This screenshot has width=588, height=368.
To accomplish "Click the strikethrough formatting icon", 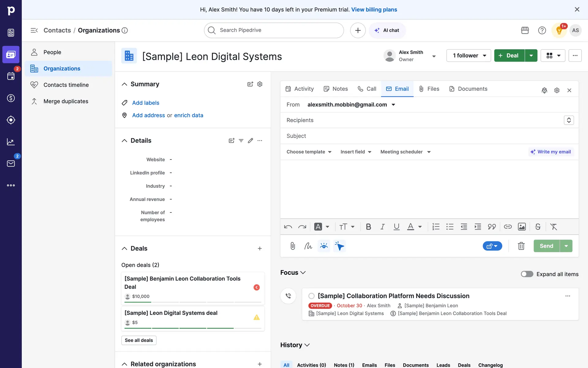I will click(537, 227).
